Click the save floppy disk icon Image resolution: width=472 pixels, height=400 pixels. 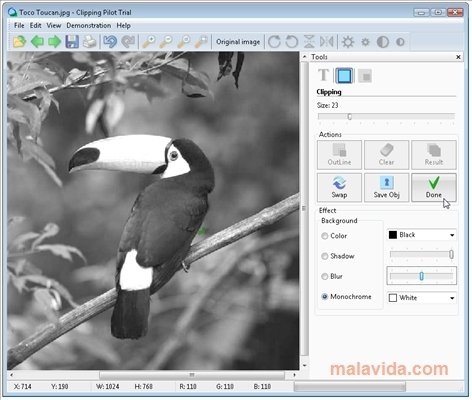72,42
